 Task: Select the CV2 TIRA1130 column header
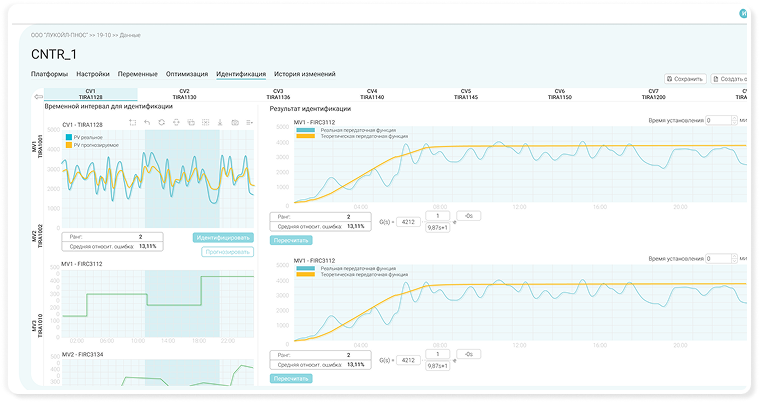coord(185,94)
